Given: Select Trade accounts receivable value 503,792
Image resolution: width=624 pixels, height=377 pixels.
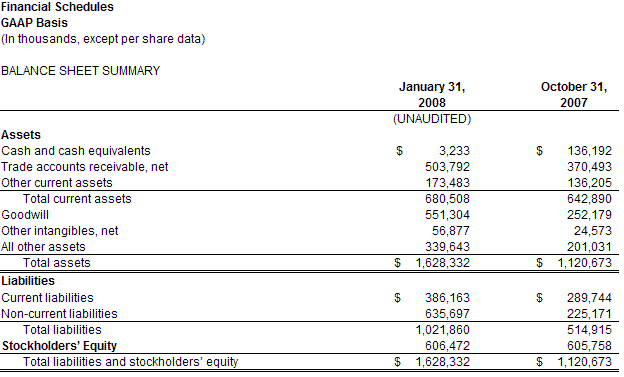Looking at the screenshot, I should tap(447, 167).
